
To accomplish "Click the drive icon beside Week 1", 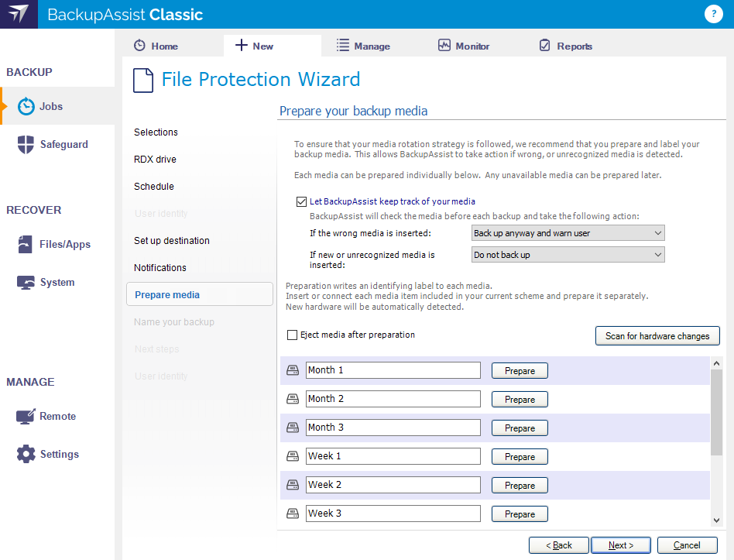I will pos(293,456).
